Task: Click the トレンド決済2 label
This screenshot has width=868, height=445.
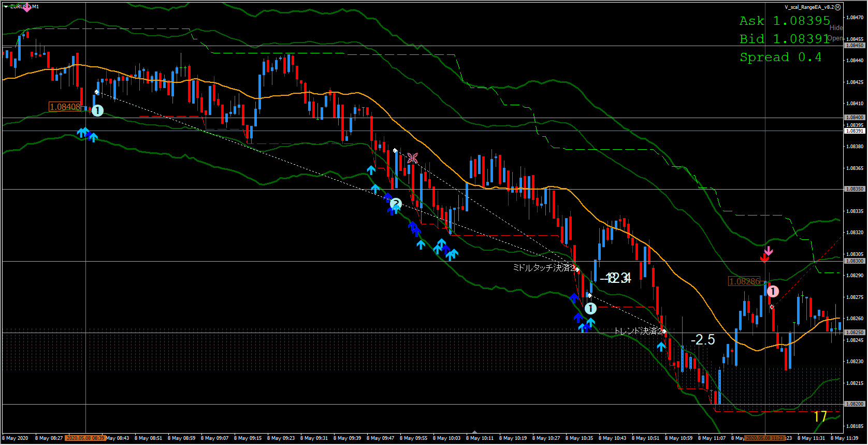Action: (x=638, y=331)
